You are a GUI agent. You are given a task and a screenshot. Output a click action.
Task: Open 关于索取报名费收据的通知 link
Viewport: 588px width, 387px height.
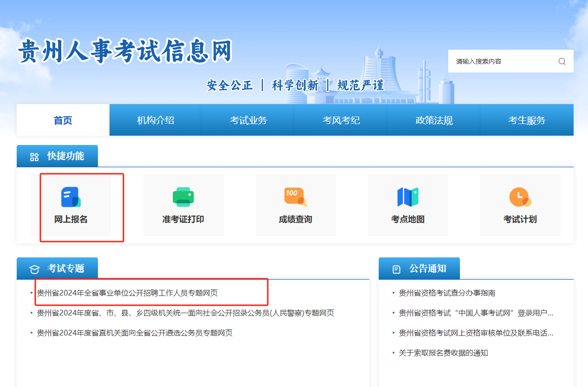coord(443,353)
